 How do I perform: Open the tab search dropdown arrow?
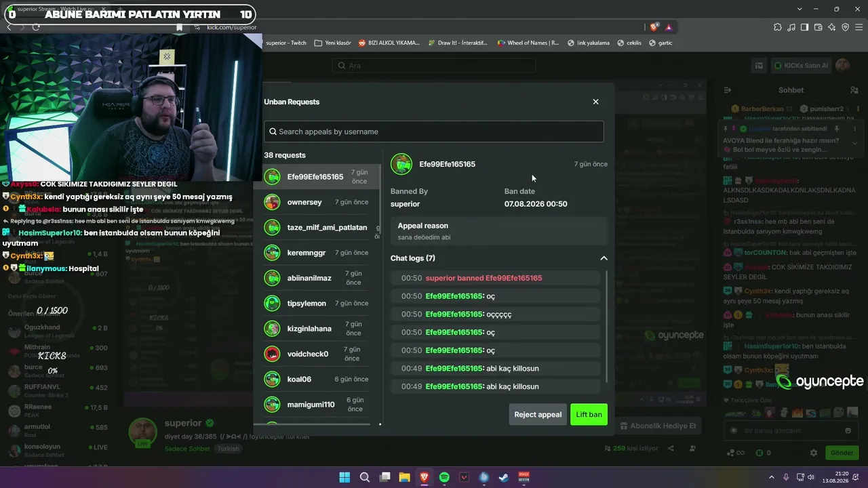tap(800, 9)
